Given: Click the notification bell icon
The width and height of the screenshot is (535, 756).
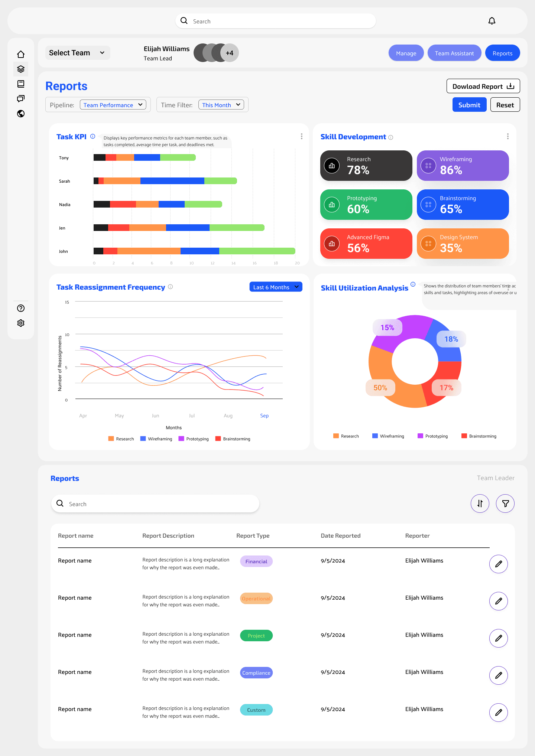Looking at the screenshot, I should point(492,21).
